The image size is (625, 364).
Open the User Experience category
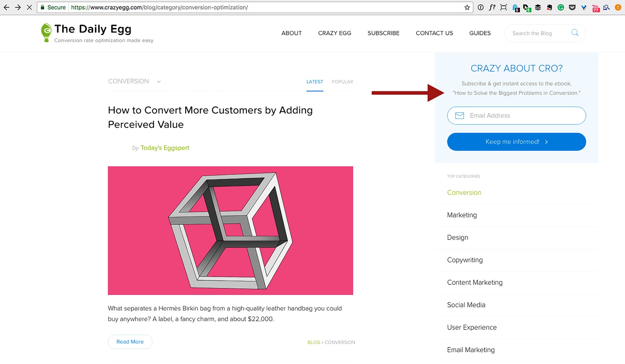472,327
